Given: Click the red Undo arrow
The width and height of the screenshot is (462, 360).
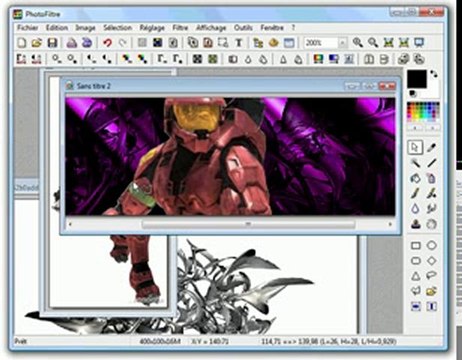Looking at the screenshot, I should tap(107, 43).
